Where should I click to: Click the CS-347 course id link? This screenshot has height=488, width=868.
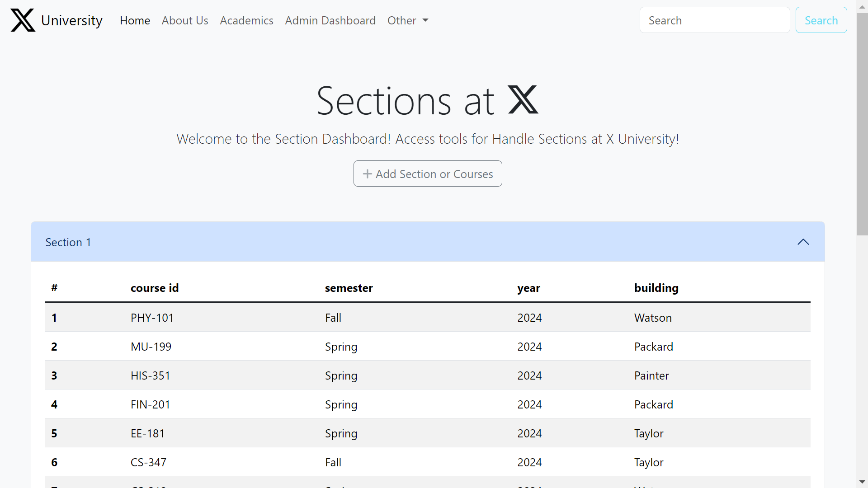coord(148,462)
